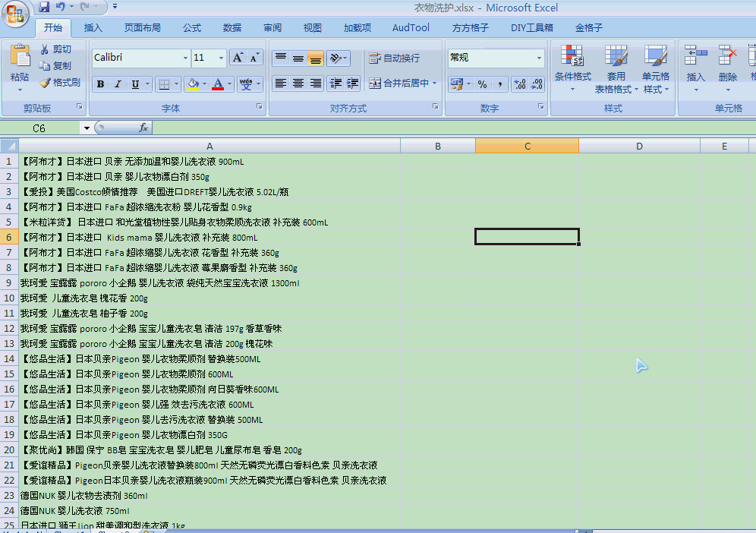The height and width of the screenshot is (533, 756).
Task: Expand the number format dropdown showing 常规
Action: coord(540,58)
